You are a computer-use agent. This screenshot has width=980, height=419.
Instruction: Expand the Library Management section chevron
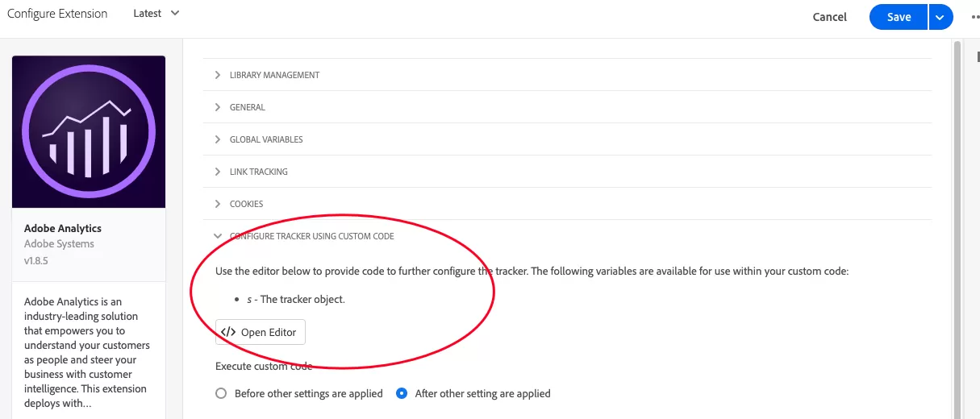click(218, 75)
